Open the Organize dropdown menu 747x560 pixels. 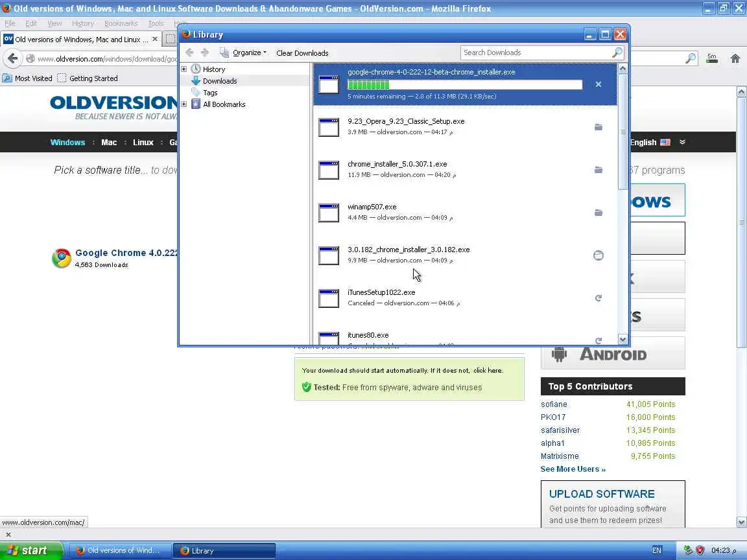tap(243, 53)
